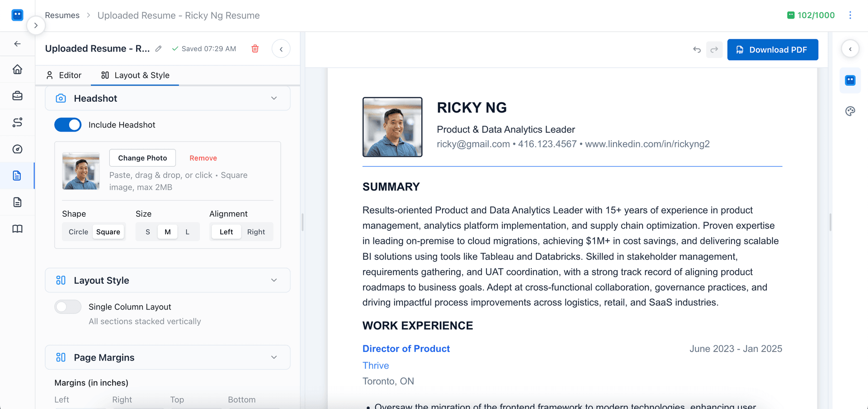Open the palette styling icon on right panel

[x=850, y=111]
